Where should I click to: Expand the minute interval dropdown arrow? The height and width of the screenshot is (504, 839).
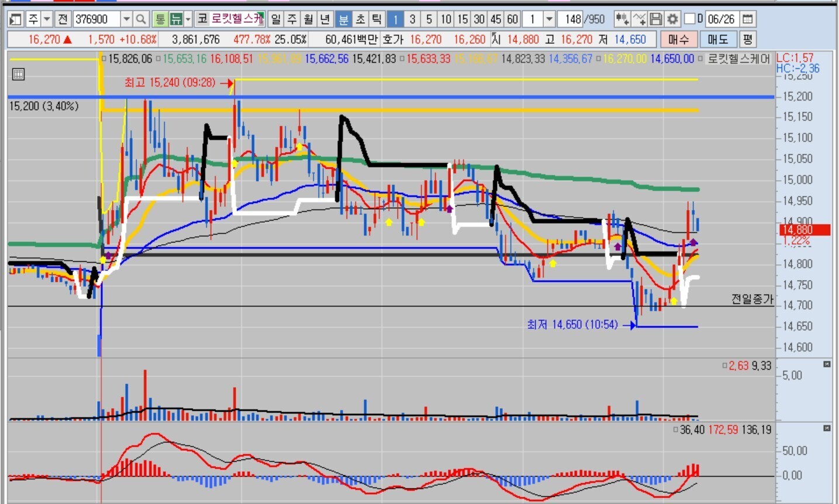click(549, 19)
